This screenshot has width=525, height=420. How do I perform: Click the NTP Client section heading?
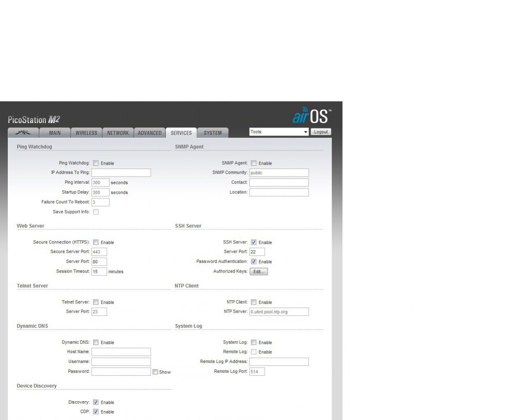(x=187, y=286)
